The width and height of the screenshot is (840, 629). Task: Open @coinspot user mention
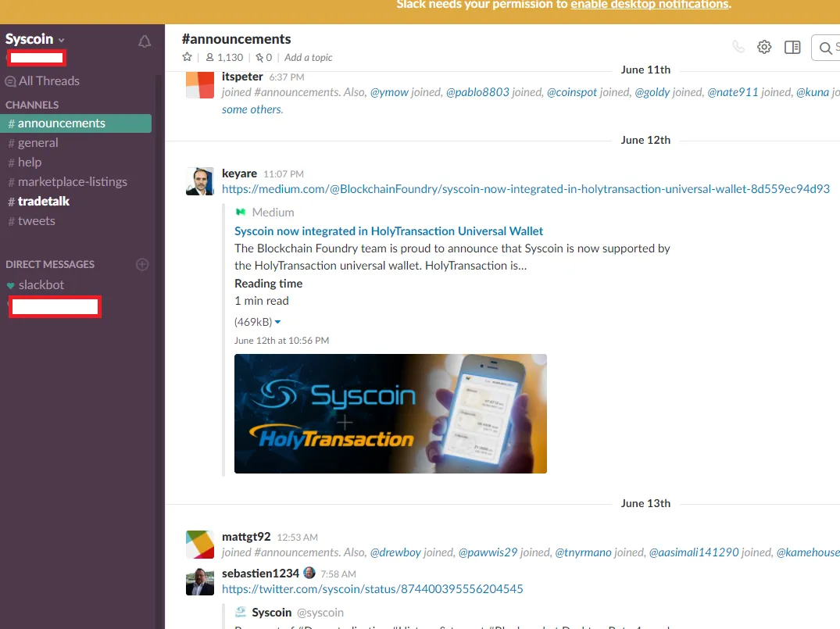pyautogui.click(x=572, y=92)
